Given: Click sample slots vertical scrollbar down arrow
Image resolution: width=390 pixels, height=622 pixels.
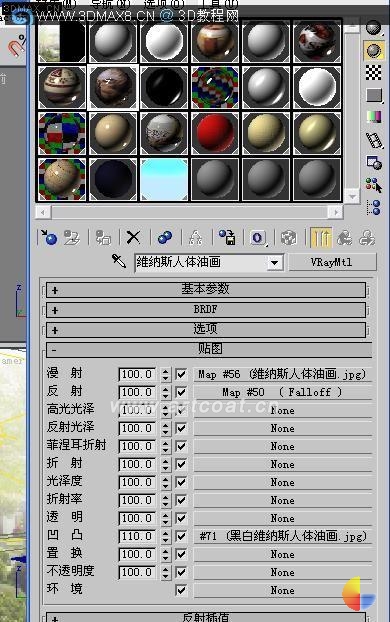Looking at the screenshot, I should coord(352,196).
